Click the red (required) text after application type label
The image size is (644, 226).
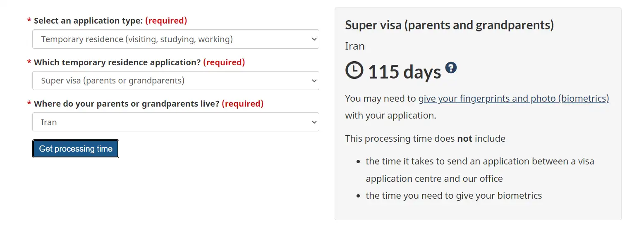tap(166, 21)
